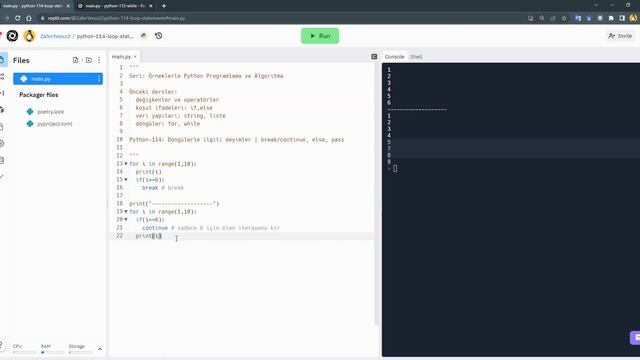Close the main.py editor tab
The height and width of the screenshot is (360, 640).
(x=135, y=57)
